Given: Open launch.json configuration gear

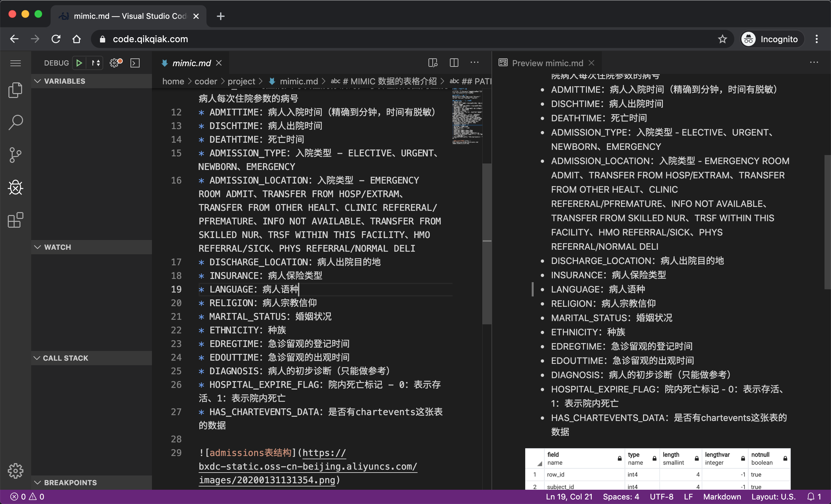Looking at the screenshot, I should click(x=116, y=63).
